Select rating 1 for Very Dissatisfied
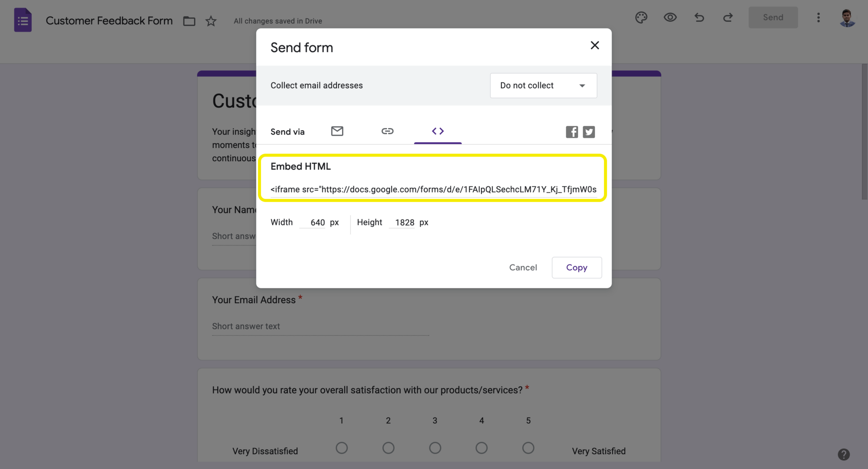The width and height of the screenshot is (868, 469). 342,448
